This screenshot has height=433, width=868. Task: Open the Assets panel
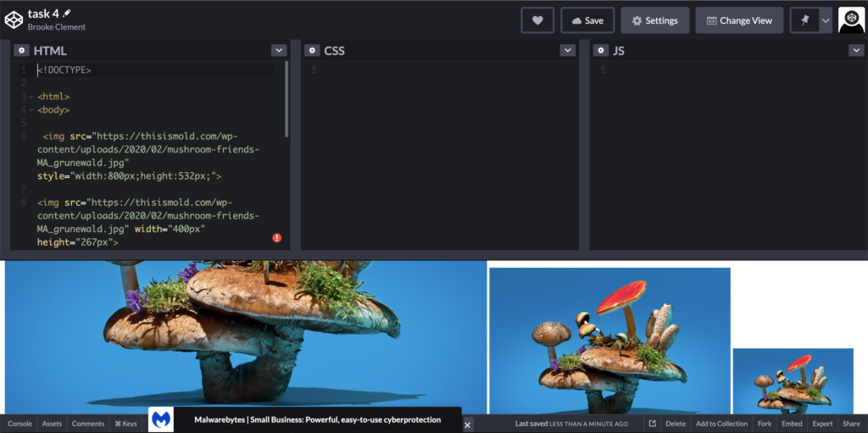[52, 424]
